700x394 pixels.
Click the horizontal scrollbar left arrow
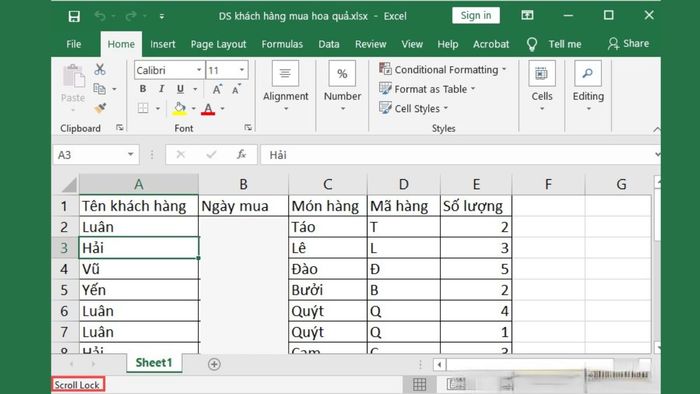[439, 365]
